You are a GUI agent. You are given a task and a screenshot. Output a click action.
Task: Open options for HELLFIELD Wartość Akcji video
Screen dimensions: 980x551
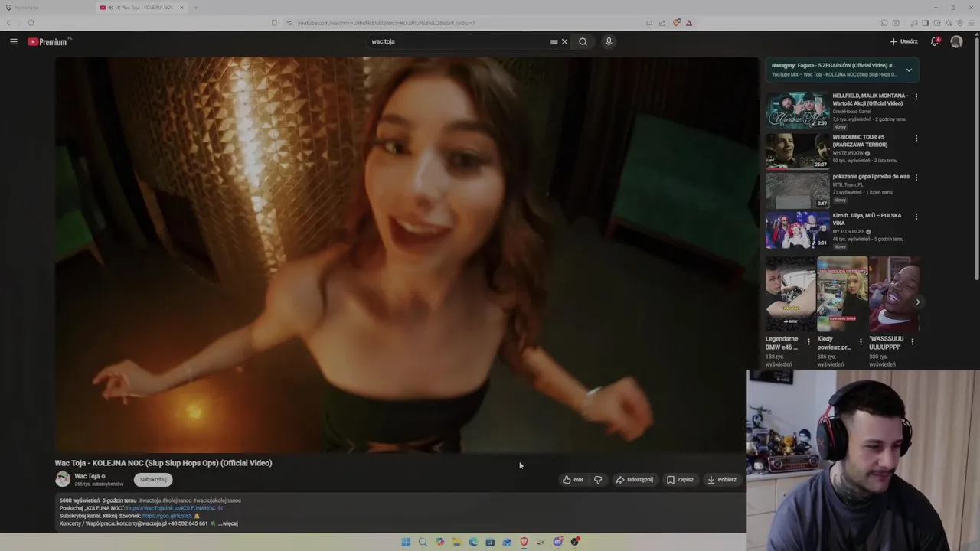click(x=916, y=97)
